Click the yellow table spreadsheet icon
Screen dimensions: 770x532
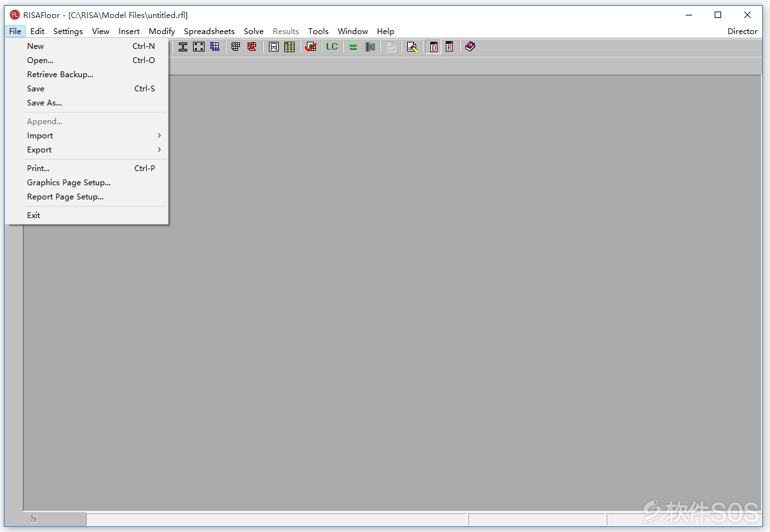[289, 47]
